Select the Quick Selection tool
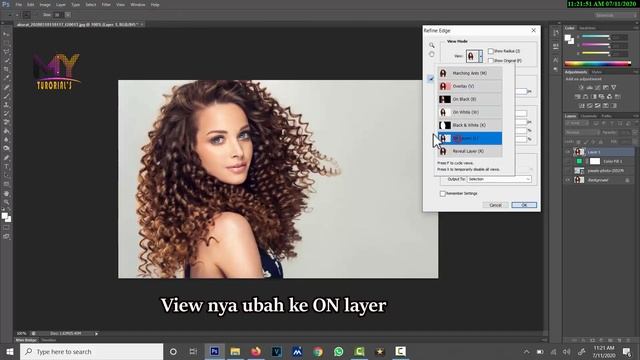640x360 pixels. [6, 60]
